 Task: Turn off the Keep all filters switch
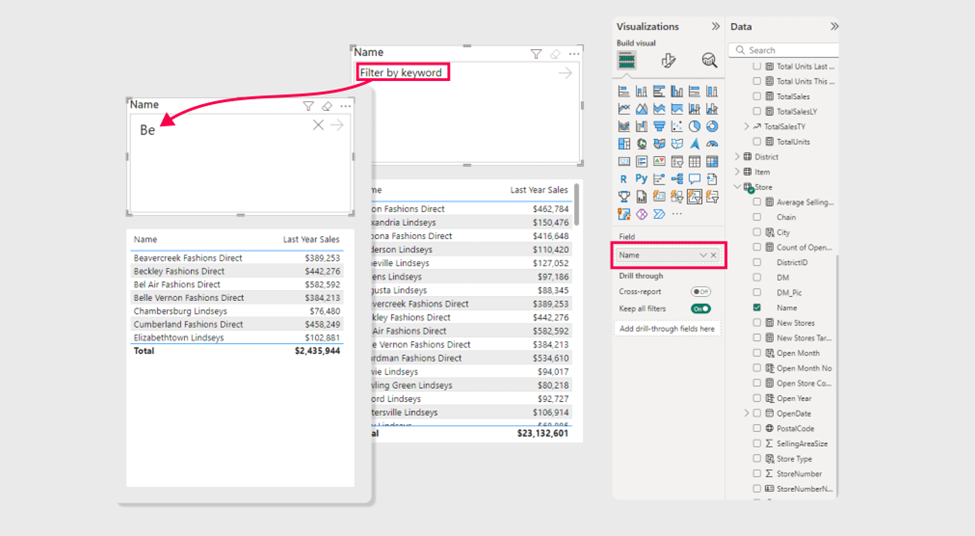tap(701, 309)
